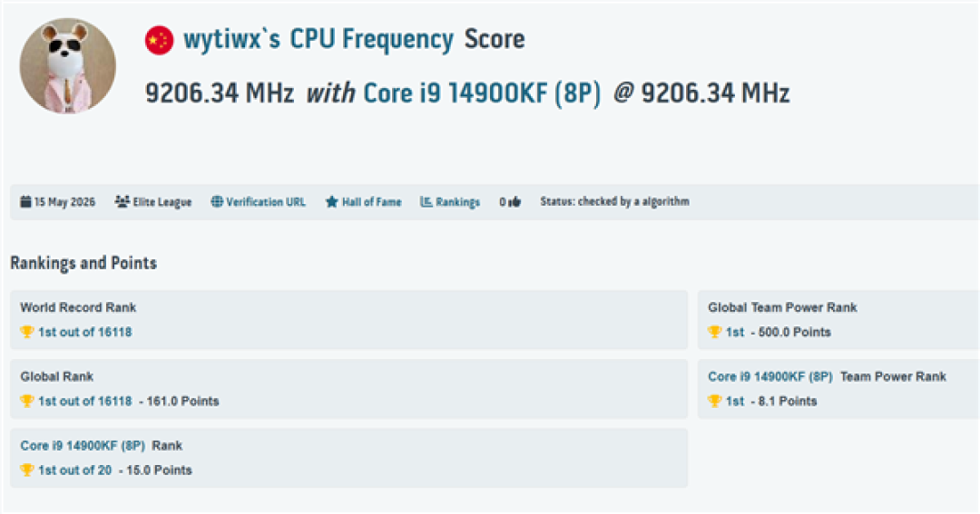
Task: Click the Rankings and Points heading
Action: point(83,263)
